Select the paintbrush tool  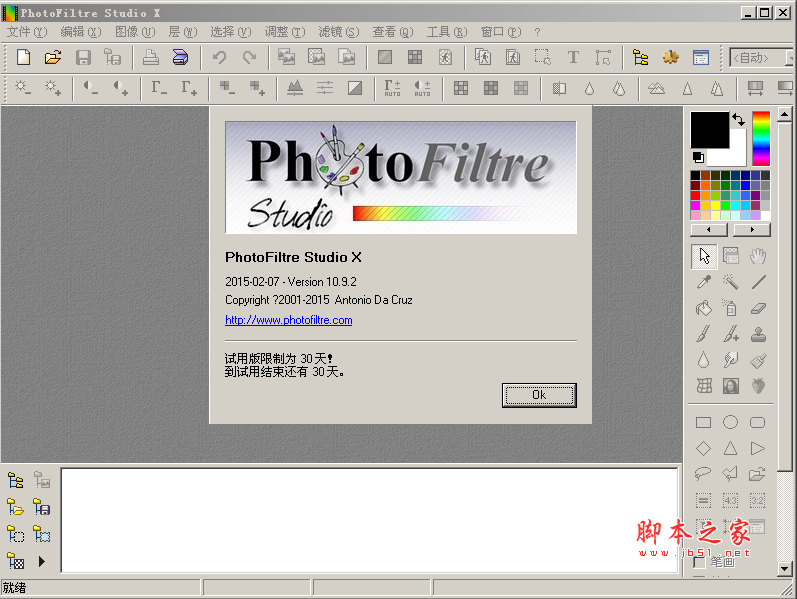click(x=703, y=334)
